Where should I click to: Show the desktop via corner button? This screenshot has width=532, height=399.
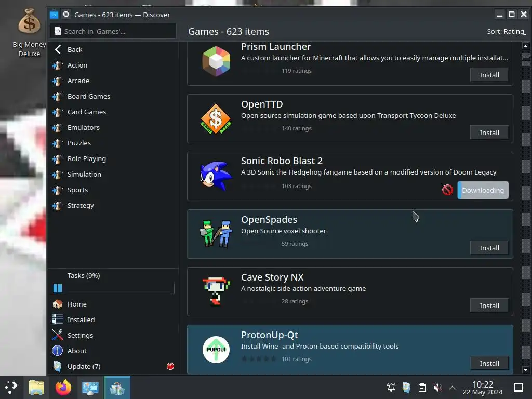[x=518, y=387]
